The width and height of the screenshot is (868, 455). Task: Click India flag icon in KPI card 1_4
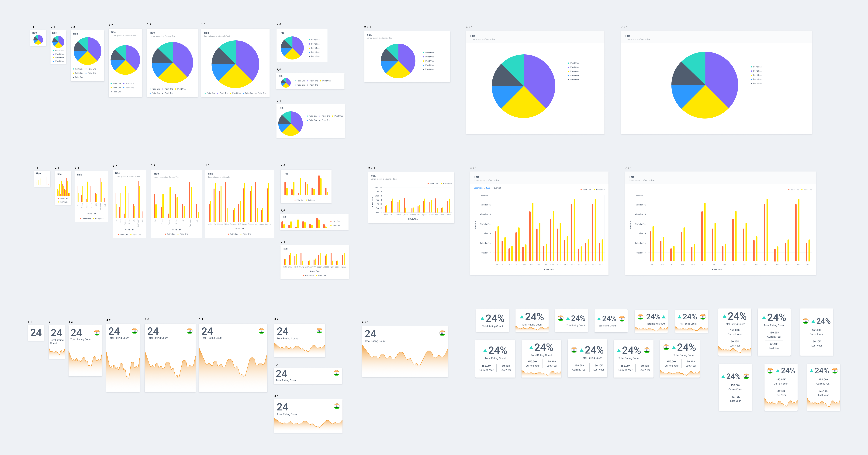click(336, 373)
